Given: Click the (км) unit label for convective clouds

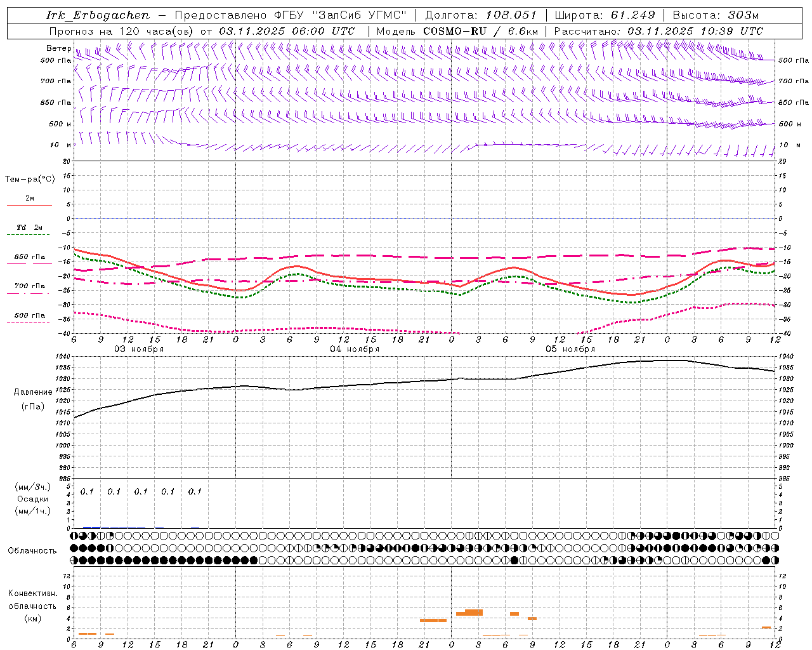Looking at the screenshot, I should (32, 618).
